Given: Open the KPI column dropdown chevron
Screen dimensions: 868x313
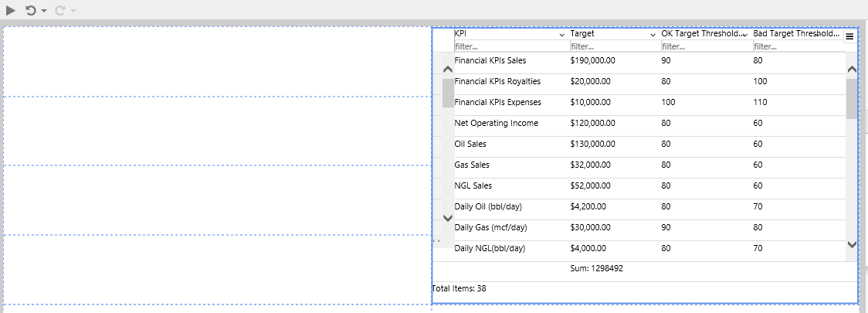Looking at the screenshot, I should click(x=561, y=36).
